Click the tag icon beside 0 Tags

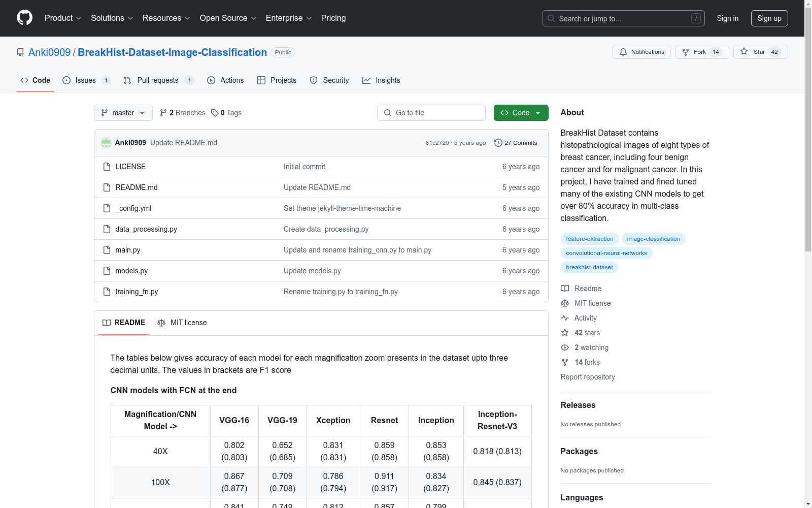[x=215, y=113]
